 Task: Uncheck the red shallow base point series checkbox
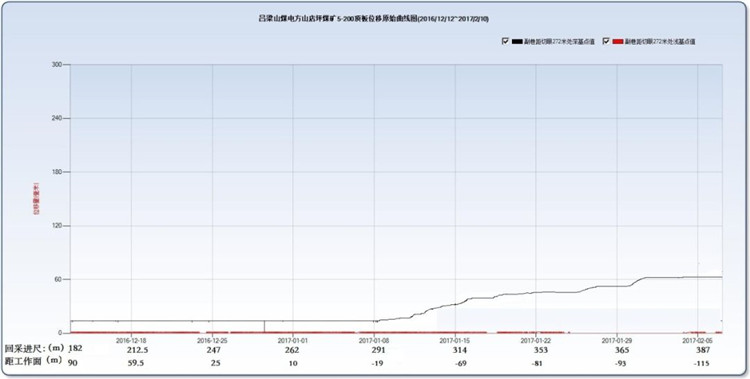pyautogui.click(x=606, y=42)
